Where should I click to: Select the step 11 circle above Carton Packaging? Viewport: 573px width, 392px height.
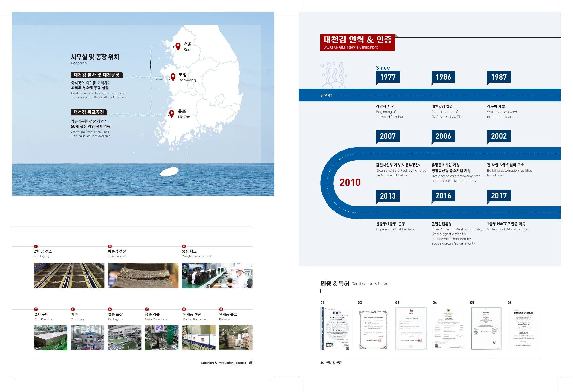tap(184, 309)
